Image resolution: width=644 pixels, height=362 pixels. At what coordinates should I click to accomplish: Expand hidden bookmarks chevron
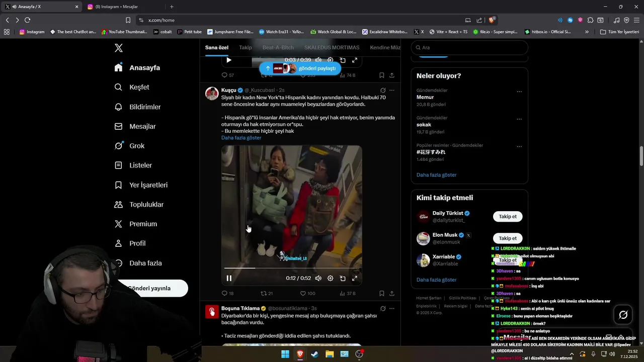click(587, 32)
